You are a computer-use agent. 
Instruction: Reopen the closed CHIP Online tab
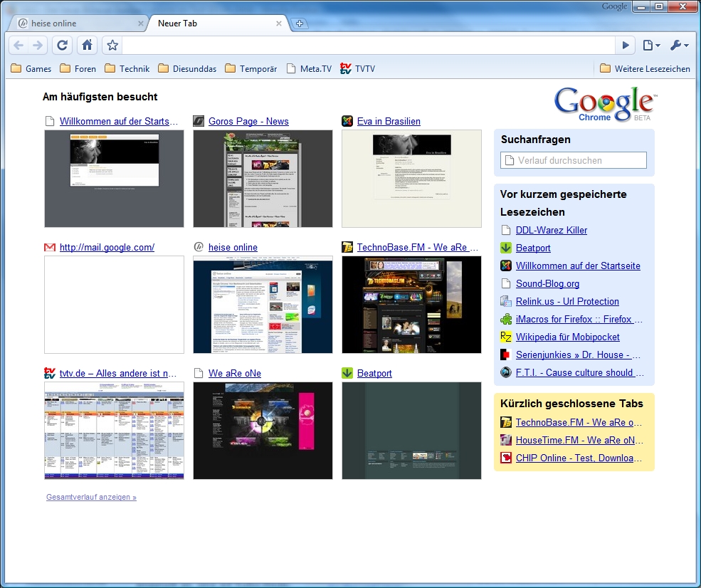[579, 458]
